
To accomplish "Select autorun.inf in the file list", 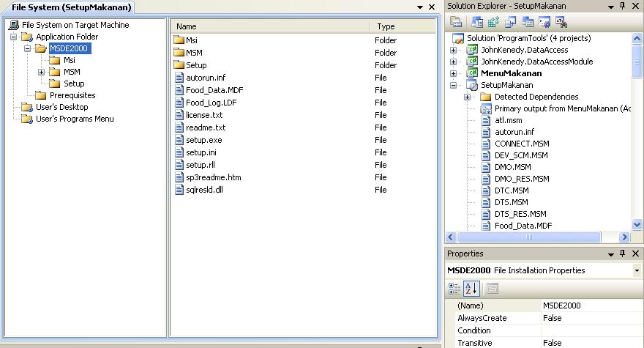I will (206, 78).
